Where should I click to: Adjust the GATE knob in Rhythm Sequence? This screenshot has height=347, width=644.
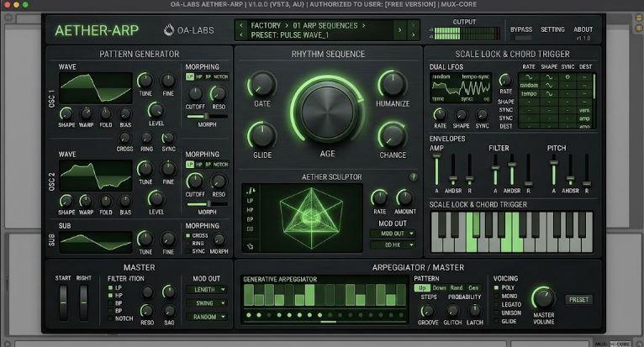tap(262, 84)
